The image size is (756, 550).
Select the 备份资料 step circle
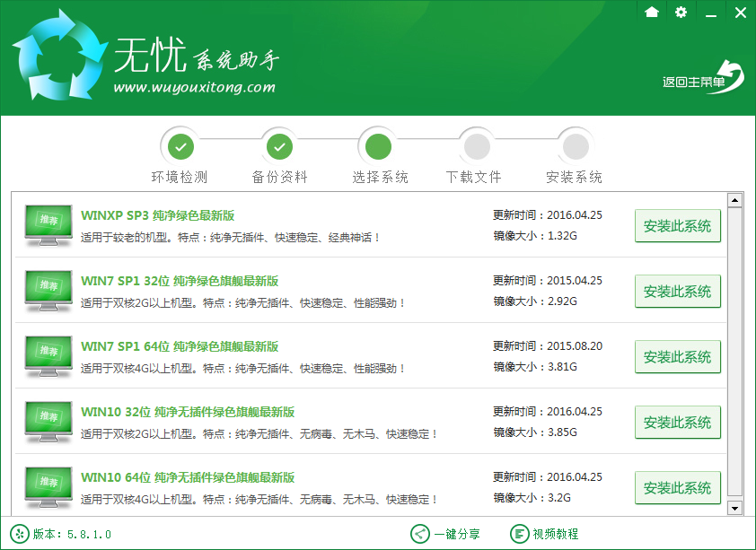coord(279,145)
